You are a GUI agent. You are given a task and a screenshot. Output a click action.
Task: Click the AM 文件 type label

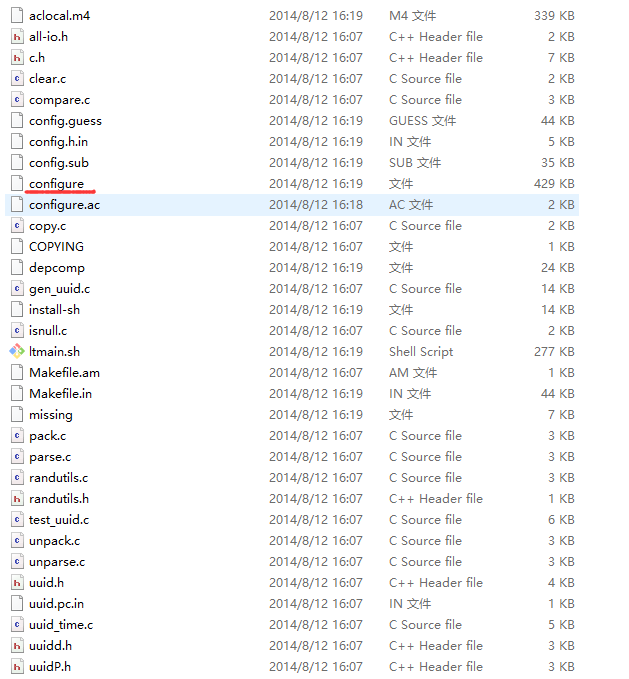[x=413, y=373]
